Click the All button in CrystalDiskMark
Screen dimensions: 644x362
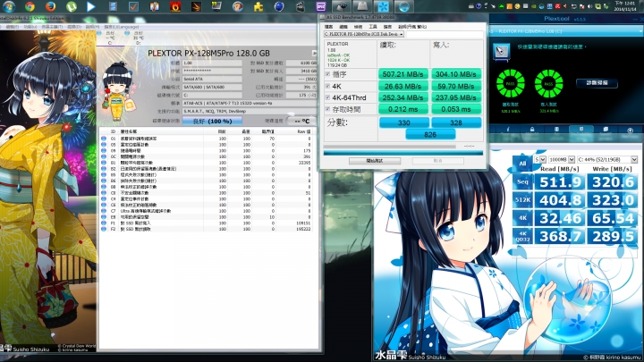522,164
